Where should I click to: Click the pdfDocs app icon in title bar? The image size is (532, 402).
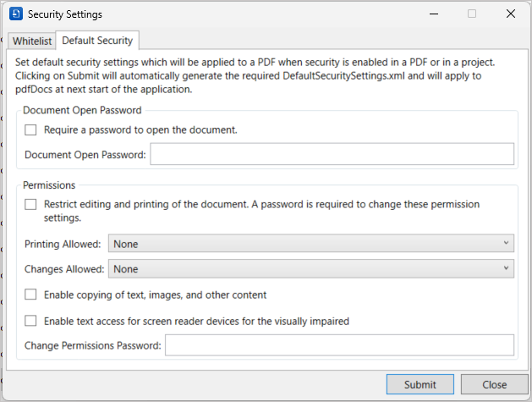click(16, 14)
